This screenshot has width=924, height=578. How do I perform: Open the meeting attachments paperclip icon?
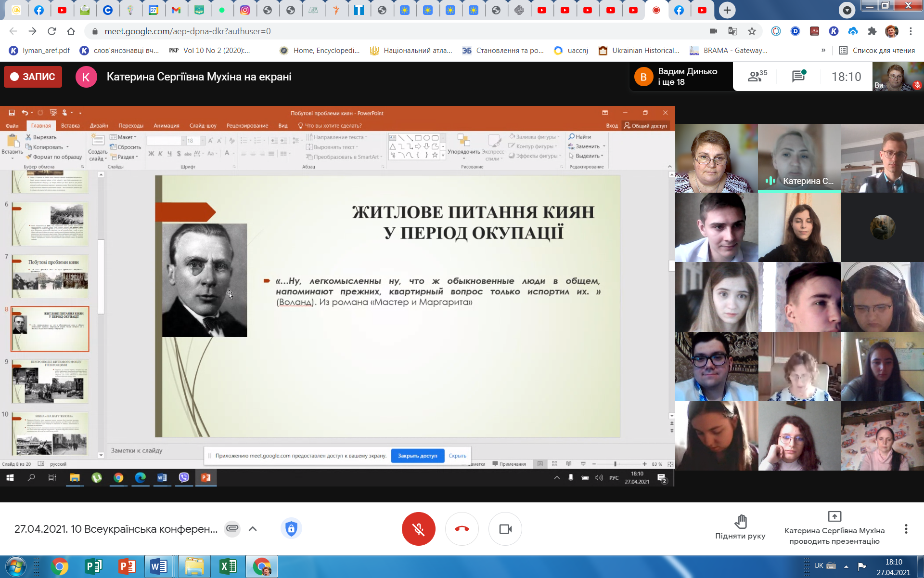coord(232,528)
